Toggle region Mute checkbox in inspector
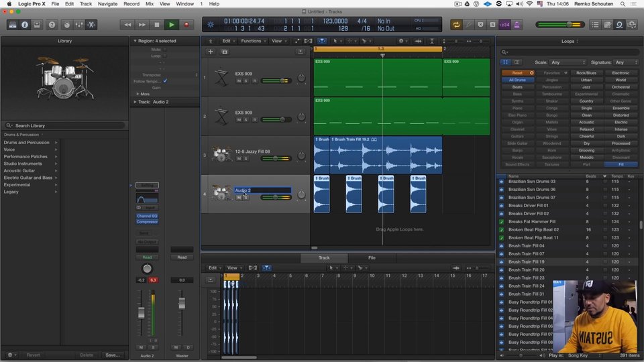 pyautogui.click(x=165, y=50)
